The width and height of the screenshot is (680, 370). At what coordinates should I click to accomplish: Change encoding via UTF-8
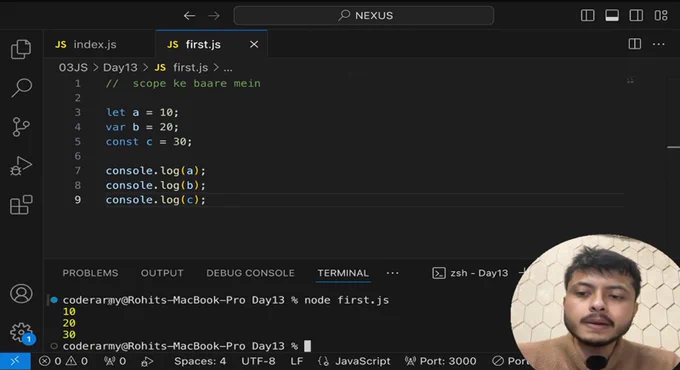(258, 361)
